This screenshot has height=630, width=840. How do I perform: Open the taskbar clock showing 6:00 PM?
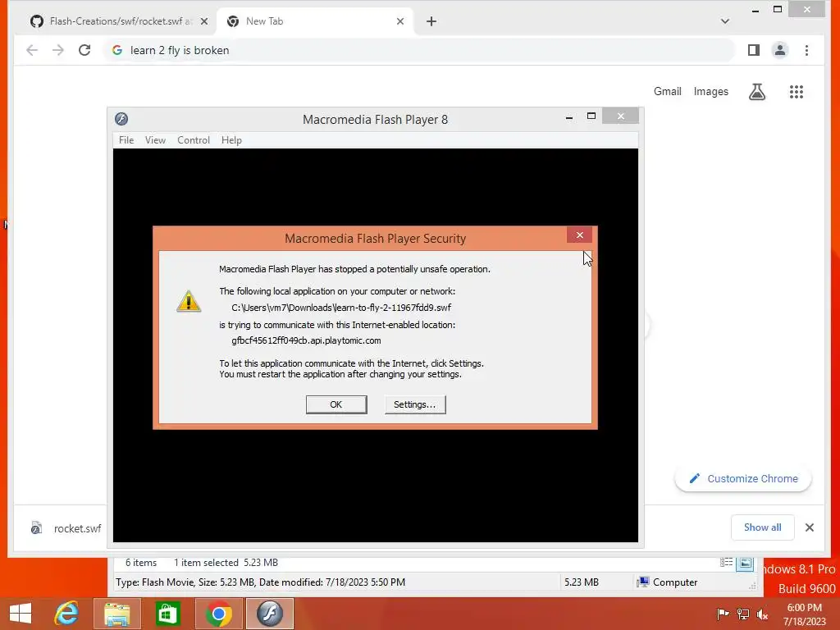pos(804,614)
